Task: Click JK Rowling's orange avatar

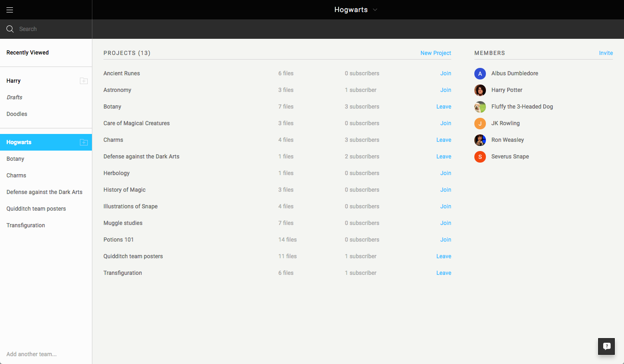Action: 480,123
